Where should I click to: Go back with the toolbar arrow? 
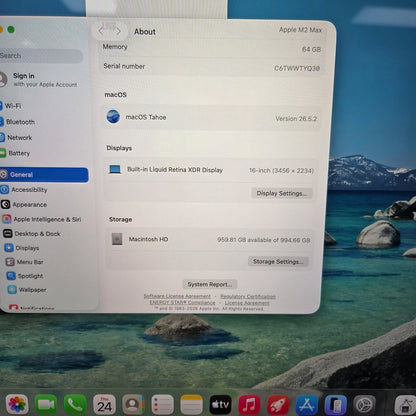[102, 32]
